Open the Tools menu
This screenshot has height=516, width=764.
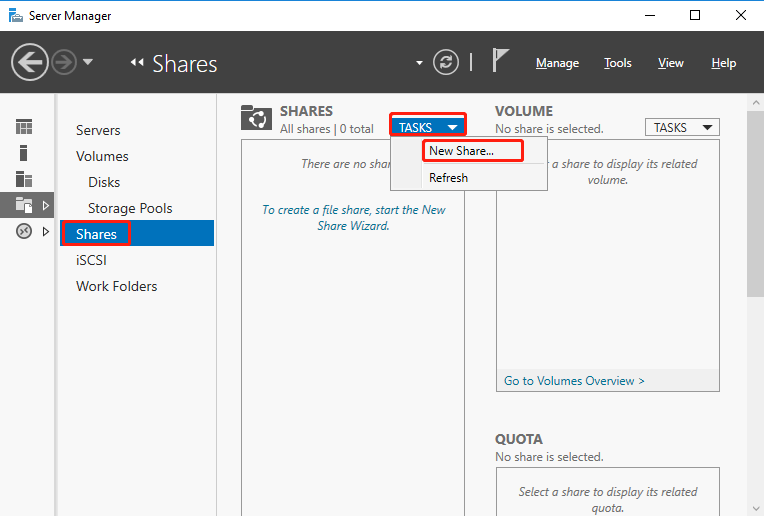618,63
